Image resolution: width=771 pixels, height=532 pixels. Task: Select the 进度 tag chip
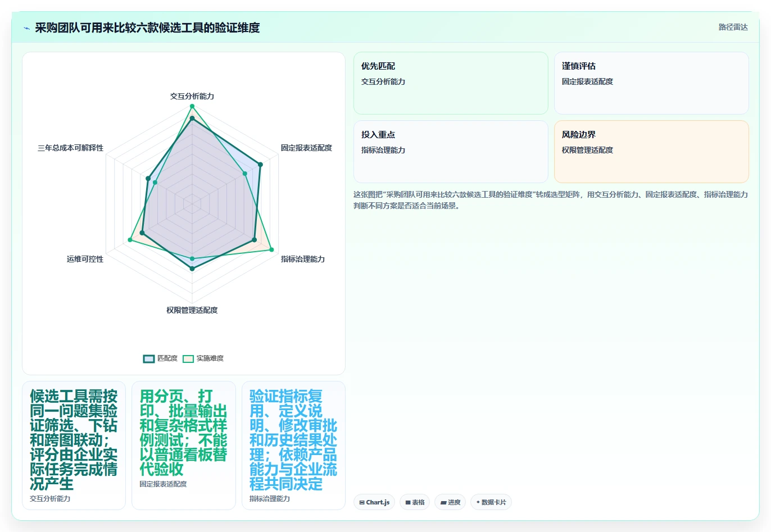click(x=450, y=502)
